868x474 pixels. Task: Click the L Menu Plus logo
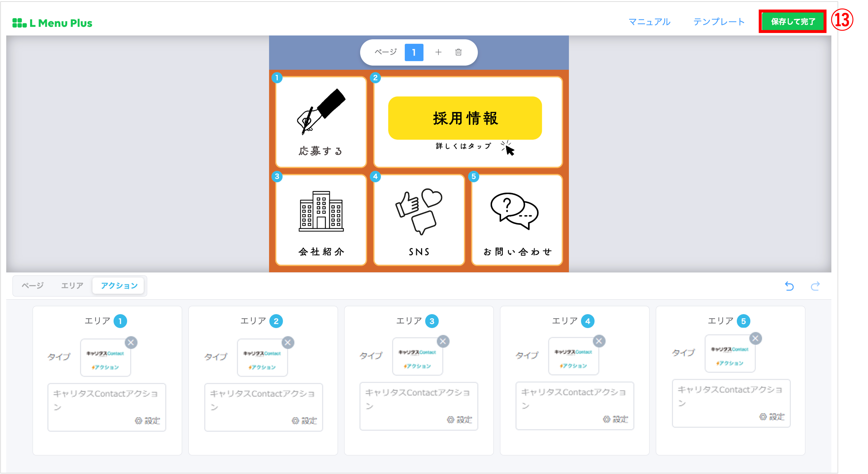coord(52,23)
